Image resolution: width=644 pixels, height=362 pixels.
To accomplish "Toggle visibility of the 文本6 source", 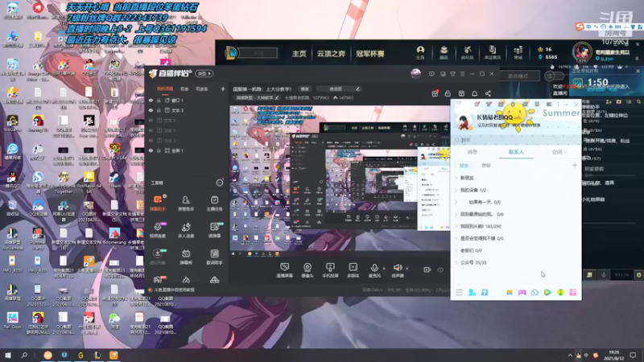I will tap(151, 120).
